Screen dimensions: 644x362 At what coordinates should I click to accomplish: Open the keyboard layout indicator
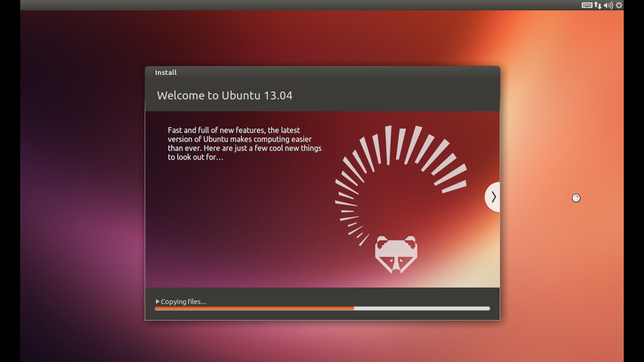pos(587,5)
